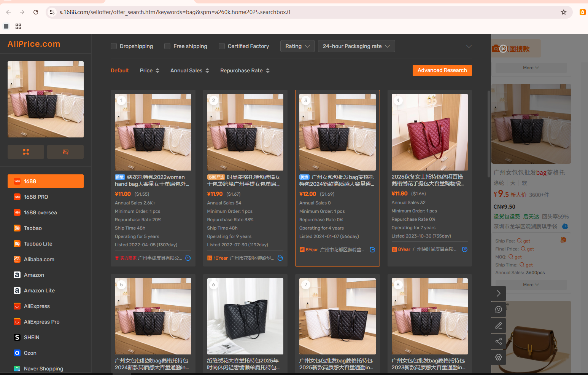Click the pencil edit icon in the floating toolbar
This screenshot has height=375, width=588.
click(x=499, y=326)
